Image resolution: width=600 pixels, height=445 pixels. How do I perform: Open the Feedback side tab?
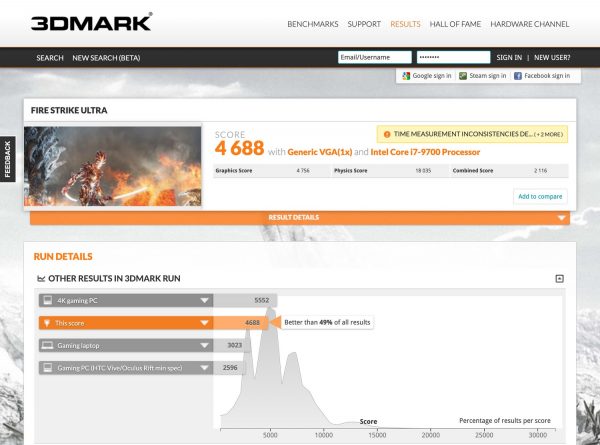click(8, 158)
